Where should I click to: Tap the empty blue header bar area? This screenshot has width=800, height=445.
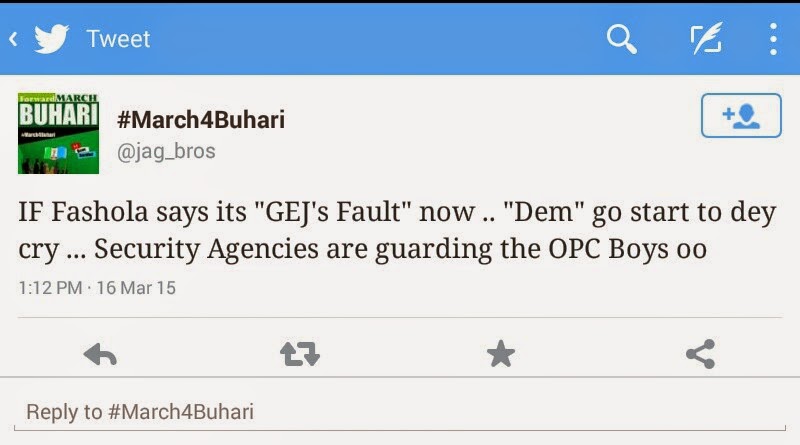[x=400, y=40]
